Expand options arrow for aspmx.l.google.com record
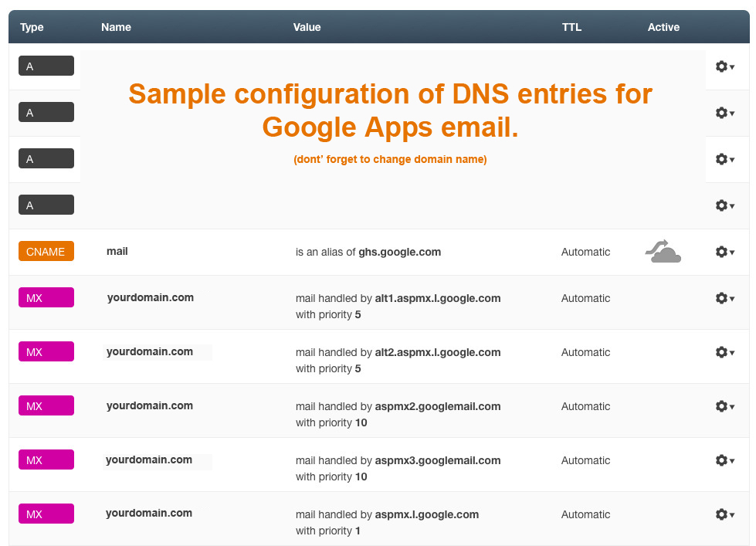Viewport: 756px width, 546px height. tap(732, 515)
